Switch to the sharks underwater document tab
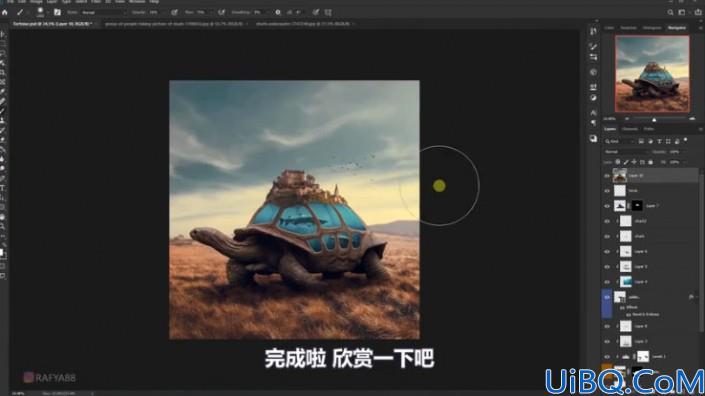Screen dimensions: 705x396 click(x=302, y=24)
